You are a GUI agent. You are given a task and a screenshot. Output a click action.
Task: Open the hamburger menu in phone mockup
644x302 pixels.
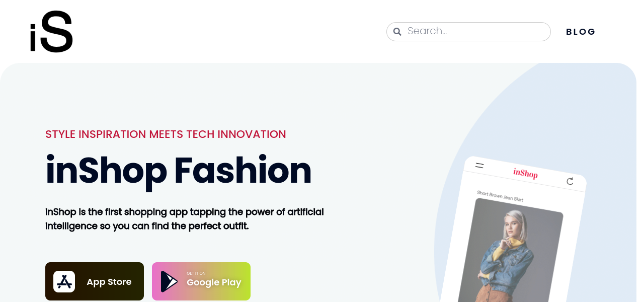pyautogui.click(x=479, y=165)
